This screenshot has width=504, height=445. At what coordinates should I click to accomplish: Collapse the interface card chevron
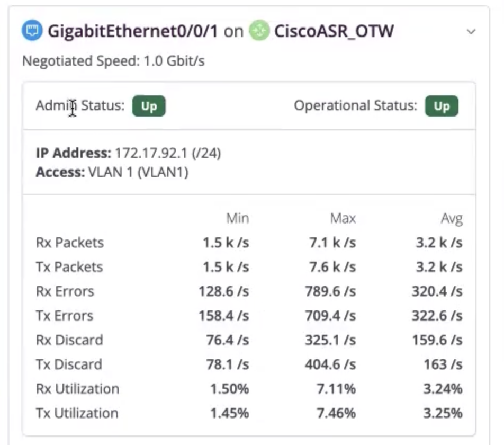(x=471, y=31)
